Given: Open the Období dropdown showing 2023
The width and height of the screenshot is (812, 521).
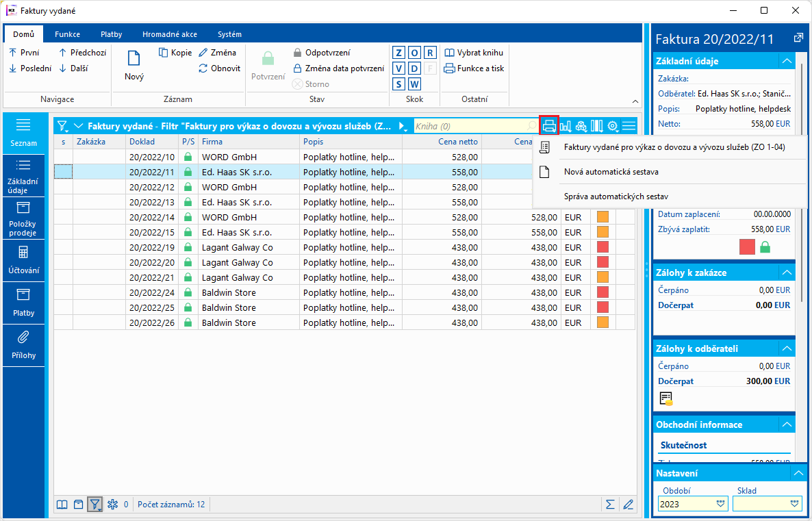Looking at the screenshot, I should pos(720,503).
